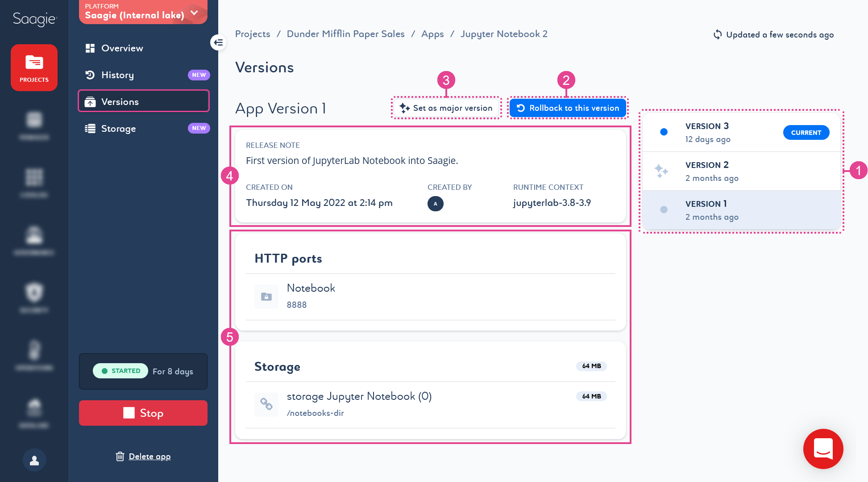The image size is (868, 482).
Task: Click the NEW badge next to Storage
Action: coord(199,128)
